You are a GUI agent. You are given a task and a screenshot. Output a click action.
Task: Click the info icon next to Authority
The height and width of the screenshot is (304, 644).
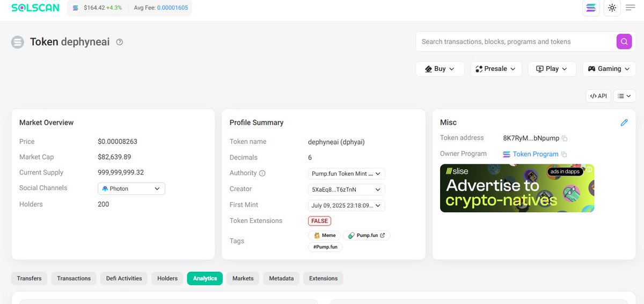click(262, 173)
